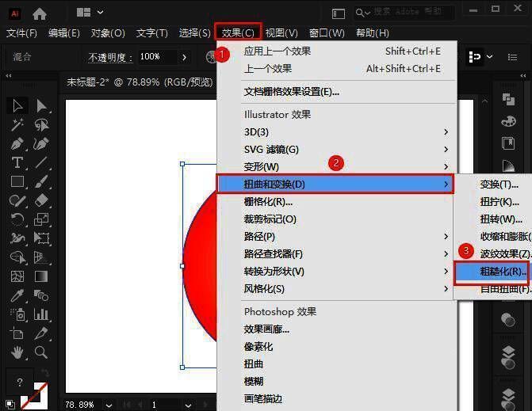Open the workspace layout switcher dropdown

pyautogui.click(x=90, y=13)
